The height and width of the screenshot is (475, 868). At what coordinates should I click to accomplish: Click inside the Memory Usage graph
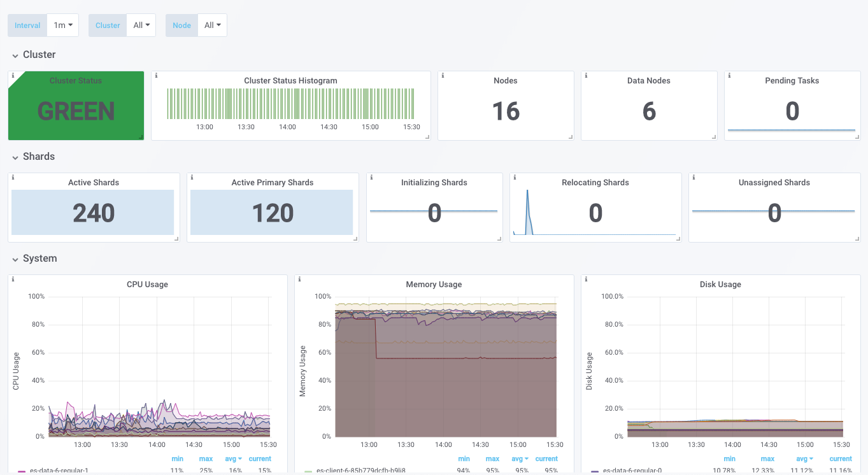[x=446, y=366]
